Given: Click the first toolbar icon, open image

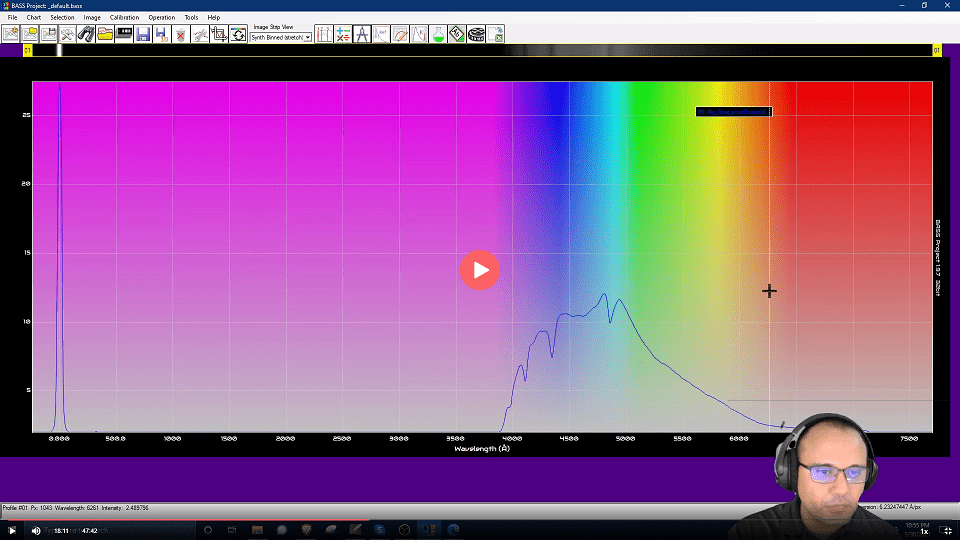Looking at the screenshot, I should click(10, 34).
